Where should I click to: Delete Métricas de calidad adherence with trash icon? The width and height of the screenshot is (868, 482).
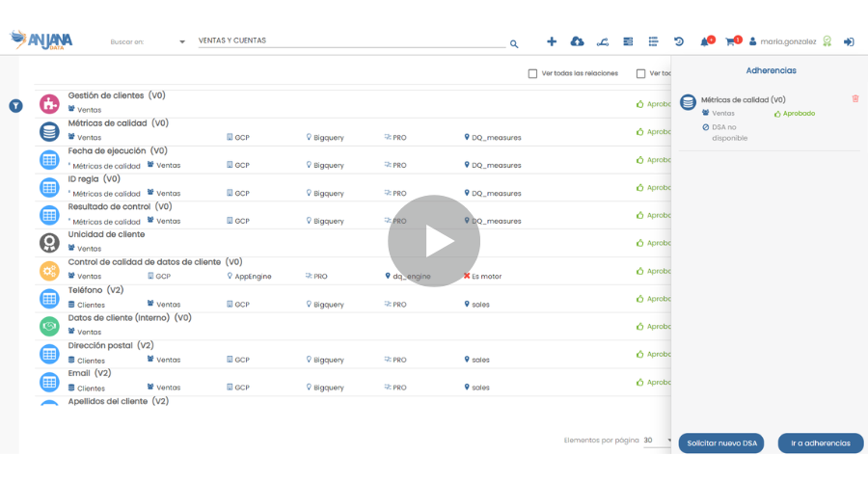tap(854, 98)
